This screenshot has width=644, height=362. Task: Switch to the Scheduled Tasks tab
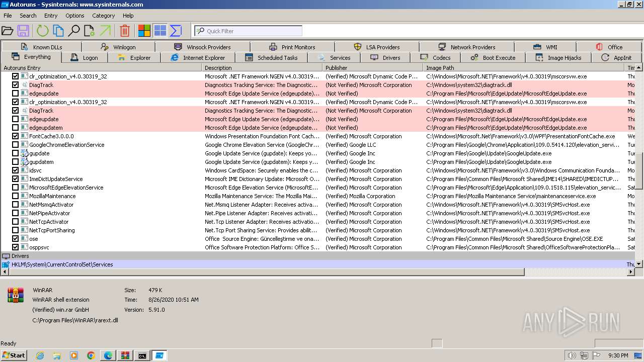[271, 58]
